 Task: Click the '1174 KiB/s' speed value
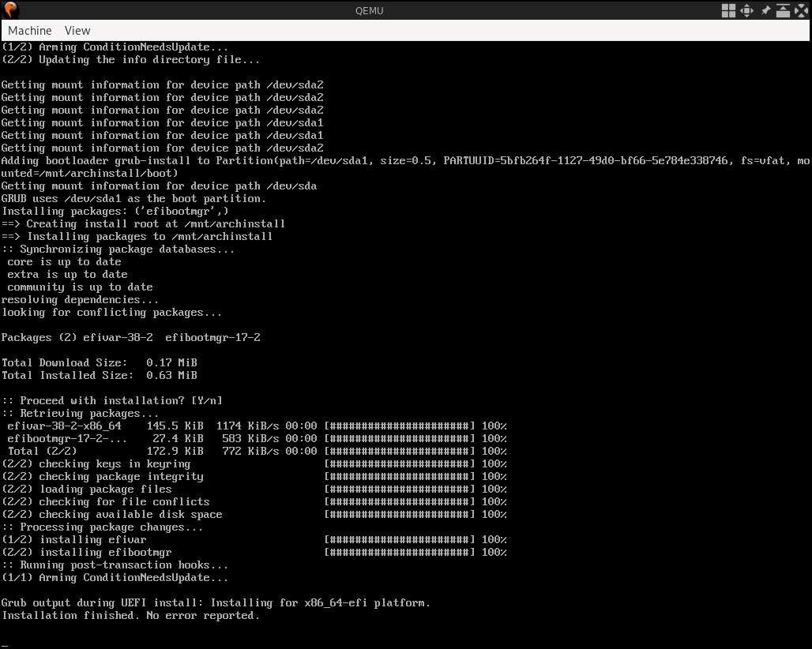pos(247,426)
